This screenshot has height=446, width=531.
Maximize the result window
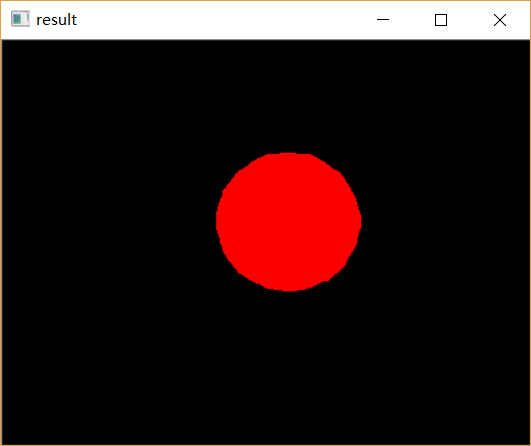coord(441,20)
